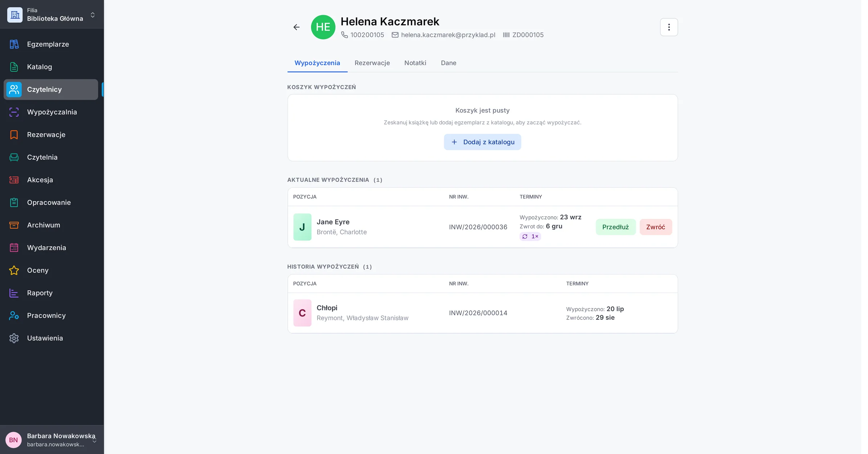Viewport: 868px width, 454px height.
Task: Click the email helena.kaczmarek@przyklad.pl
Action: click(448, 35)
